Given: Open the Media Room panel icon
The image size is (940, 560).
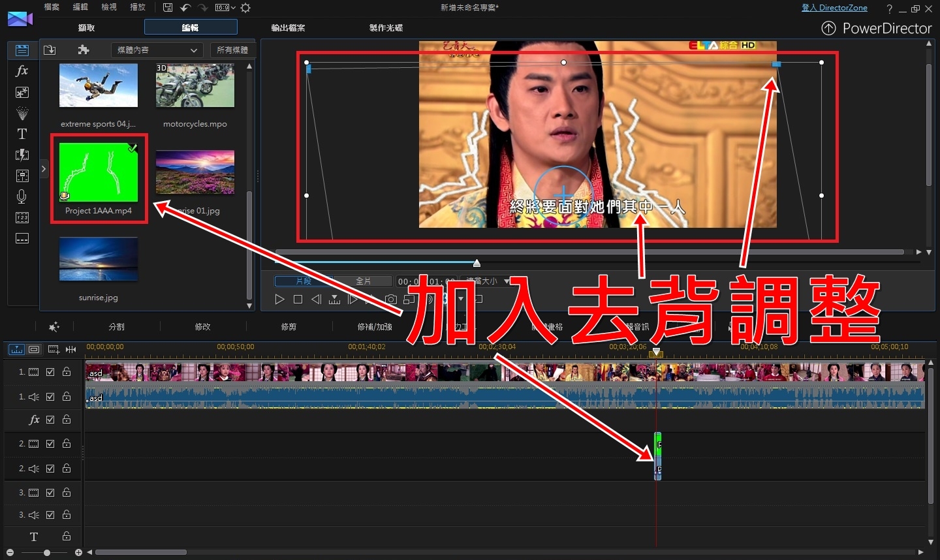Looking at the screenshot, I should tap(22, 50).
